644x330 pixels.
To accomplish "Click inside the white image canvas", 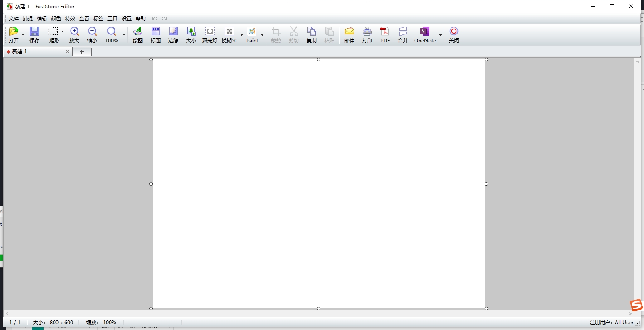I will 319,184.
